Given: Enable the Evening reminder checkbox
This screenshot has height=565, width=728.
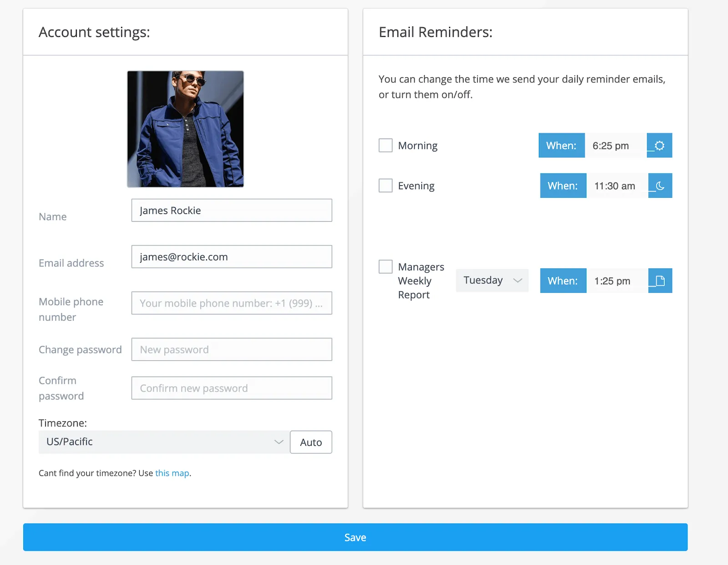Looking at the screenshot, I should pyautogui.click(x=385, y=185).
